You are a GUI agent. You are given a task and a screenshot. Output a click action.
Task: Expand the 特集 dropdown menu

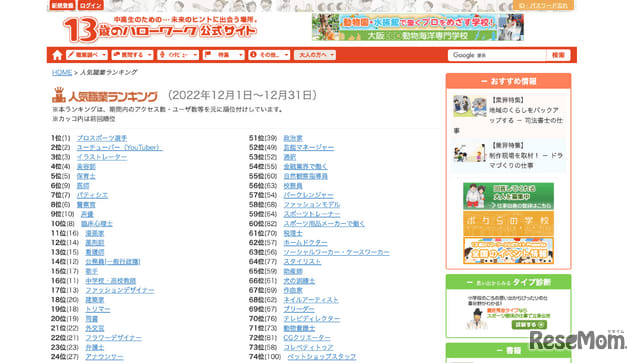(x=223, y=55)
